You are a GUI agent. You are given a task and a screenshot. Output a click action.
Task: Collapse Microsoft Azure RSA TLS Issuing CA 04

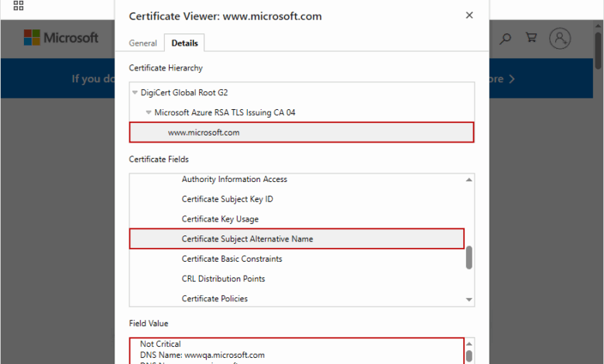(x=149, y=112)
